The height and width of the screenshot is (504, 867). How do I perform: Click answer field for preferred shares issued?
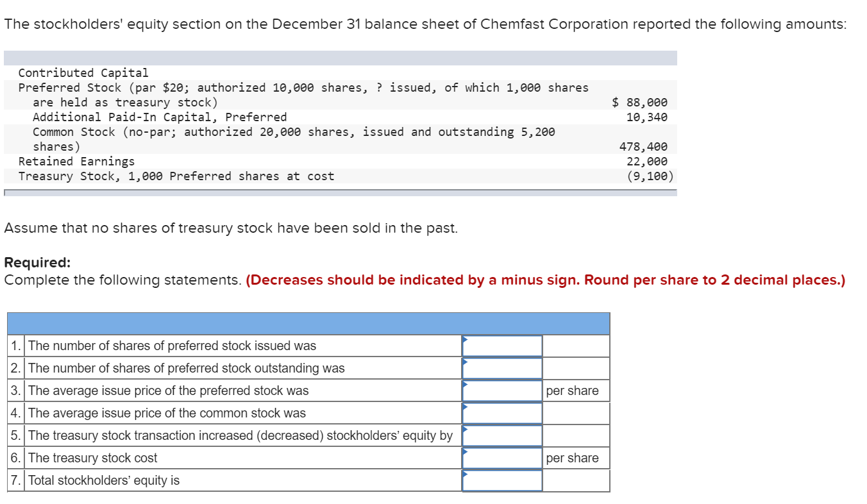click(x=502, y=346)
